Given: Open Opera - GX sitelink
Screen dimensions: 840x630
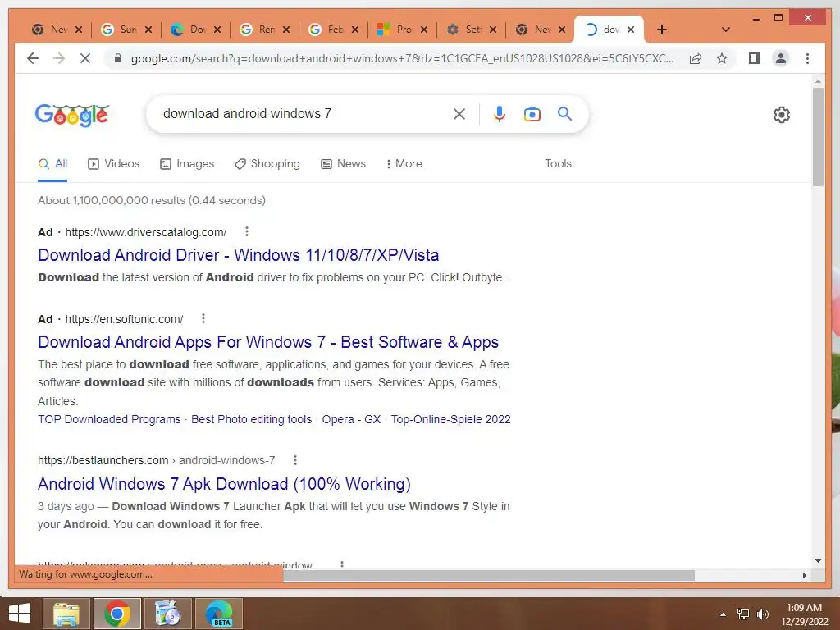Looking at the screenshot, I should [351, 419].
